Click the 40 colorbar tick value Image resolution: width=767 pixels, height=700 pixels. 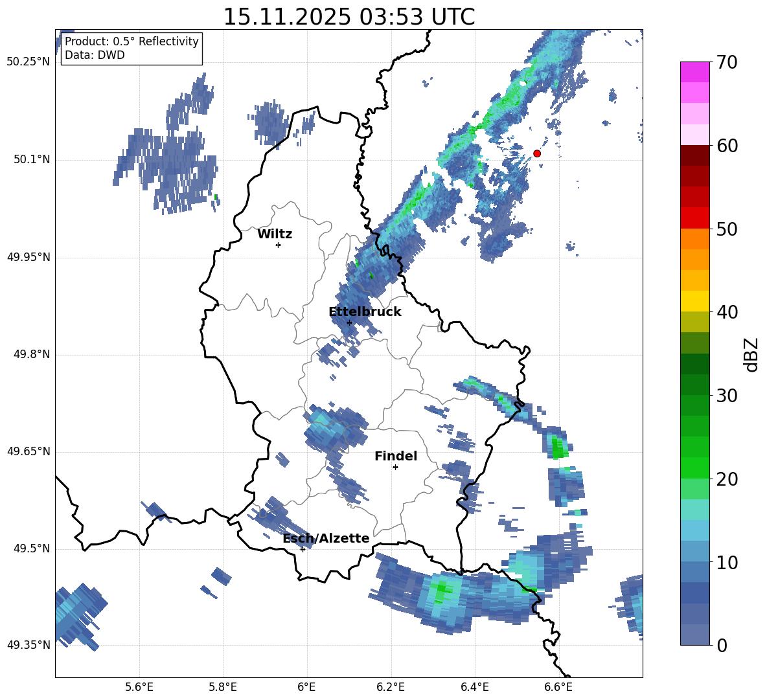click(x=727, y=312)
